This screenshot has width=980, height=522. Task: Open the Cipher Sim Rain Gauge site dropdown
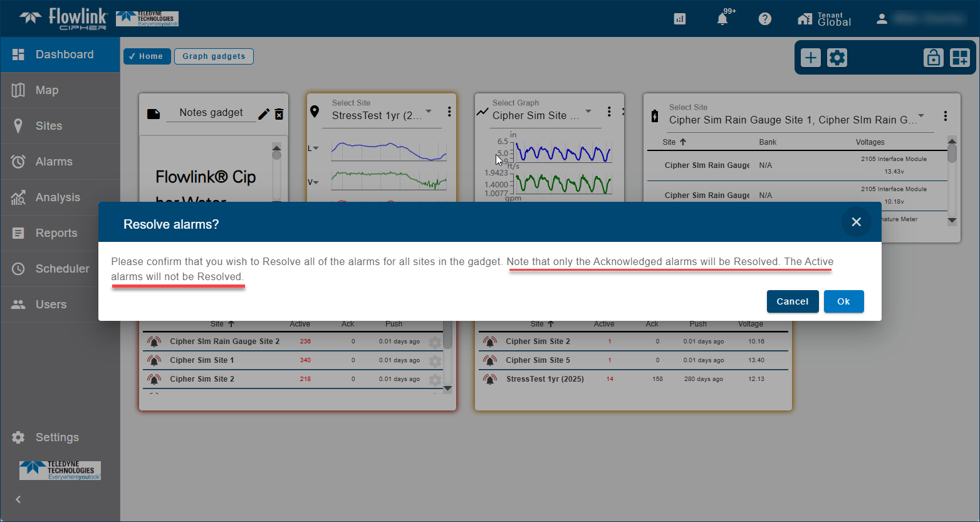(921, 116)
